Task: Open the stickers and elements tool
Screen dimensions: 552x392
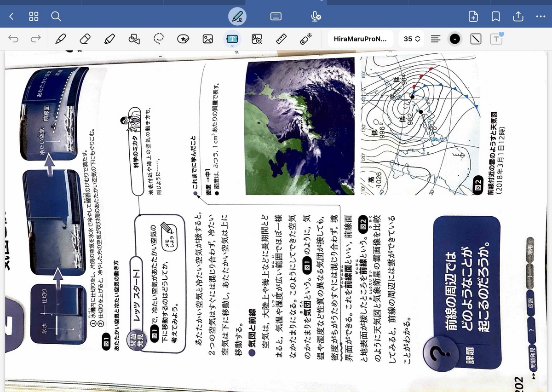Action: pos(183,39)
